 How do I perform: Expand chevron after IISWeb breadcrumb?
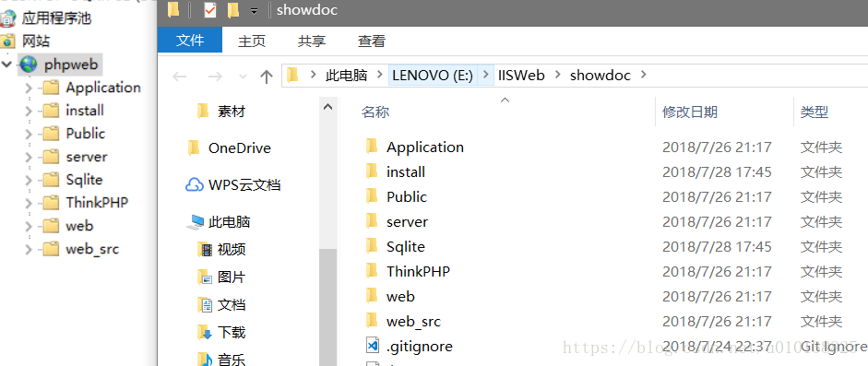point(557,76)
